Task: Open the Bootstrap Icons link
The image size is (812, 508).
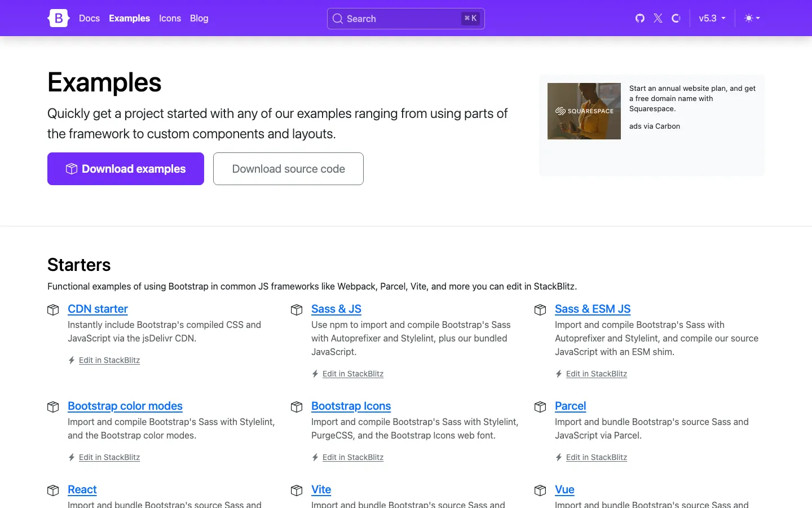Action: coord(351,406)
